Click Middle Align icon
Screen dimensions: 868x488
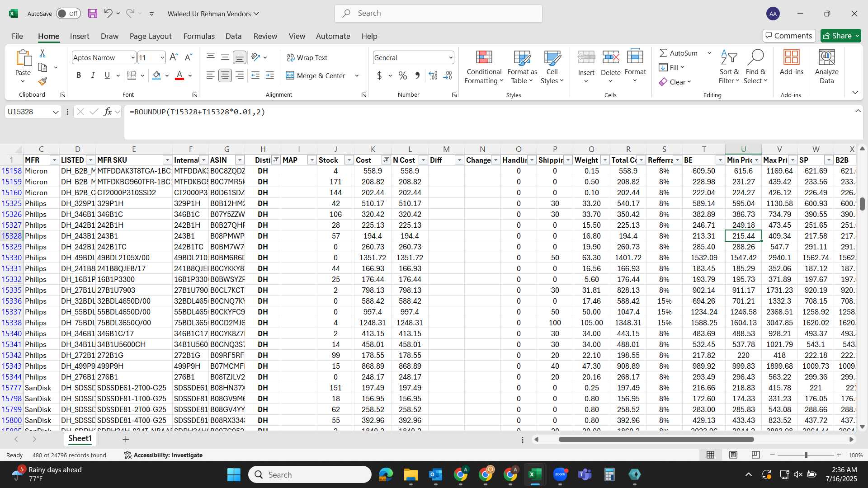(225, 57)
